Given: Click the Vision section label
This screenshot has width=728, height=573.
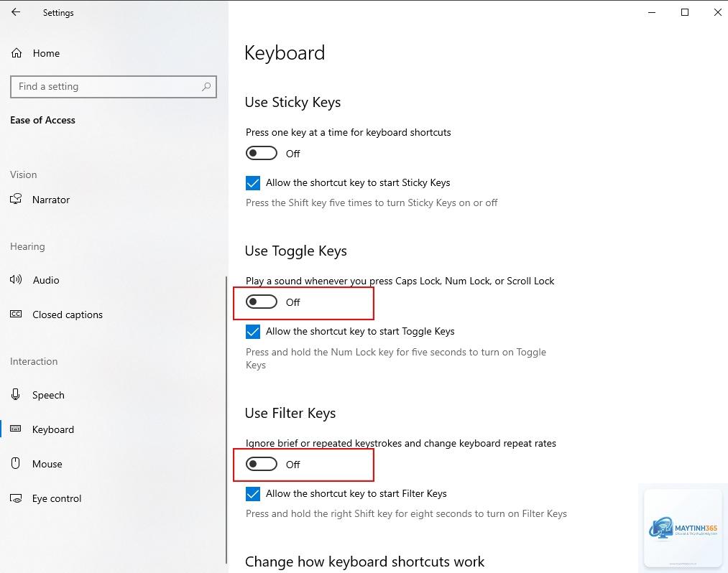Looking at the screenshot, I should click(x=23, y=174).
